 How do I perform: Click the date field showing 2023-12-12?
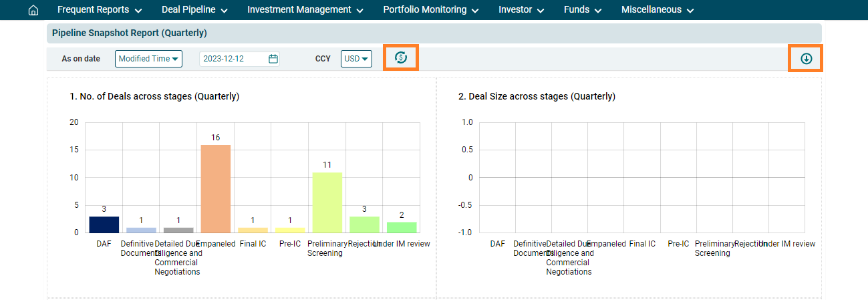pyautogui.click(x=233, y=59)
